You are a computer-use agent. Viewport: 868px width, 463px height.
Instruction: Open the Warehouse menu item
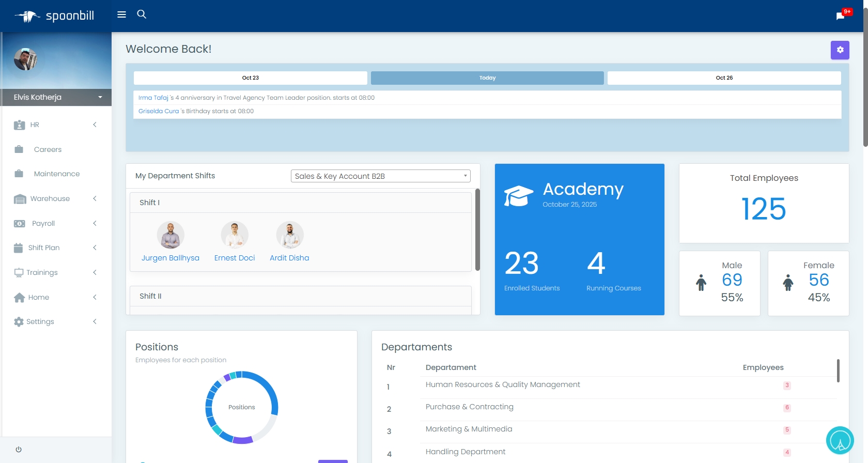tap(50, 198)
